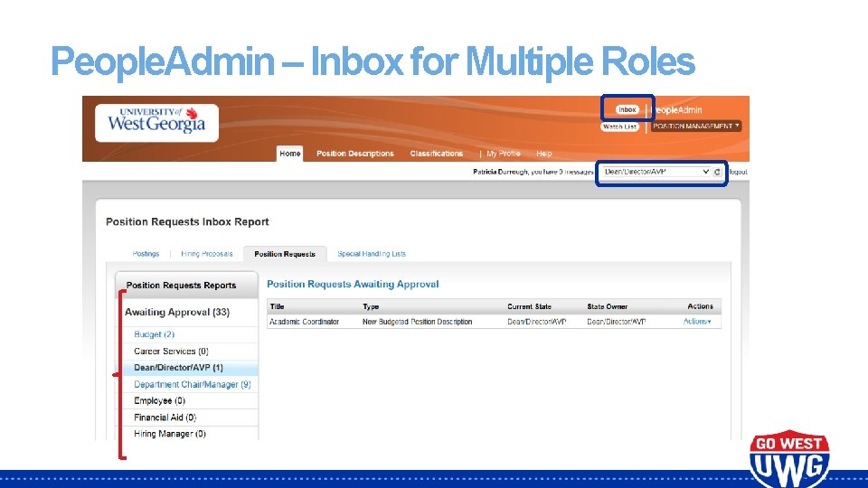The height and width of the screenshot is (488, 868).
Task: Open the My Profile menu item
Action: pos(504,154)
